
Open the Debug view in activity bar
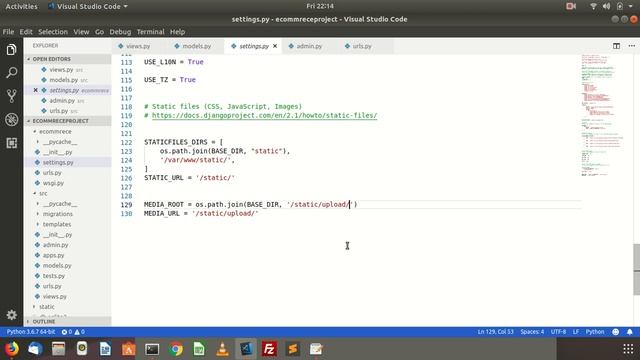coord(11,120)
